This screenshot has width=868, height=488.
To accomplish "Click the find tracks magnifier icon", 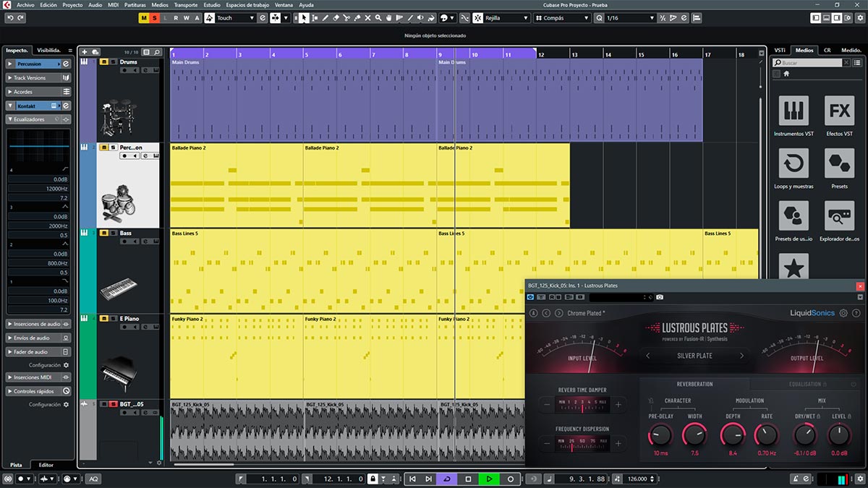I will [x=157, y=52].
